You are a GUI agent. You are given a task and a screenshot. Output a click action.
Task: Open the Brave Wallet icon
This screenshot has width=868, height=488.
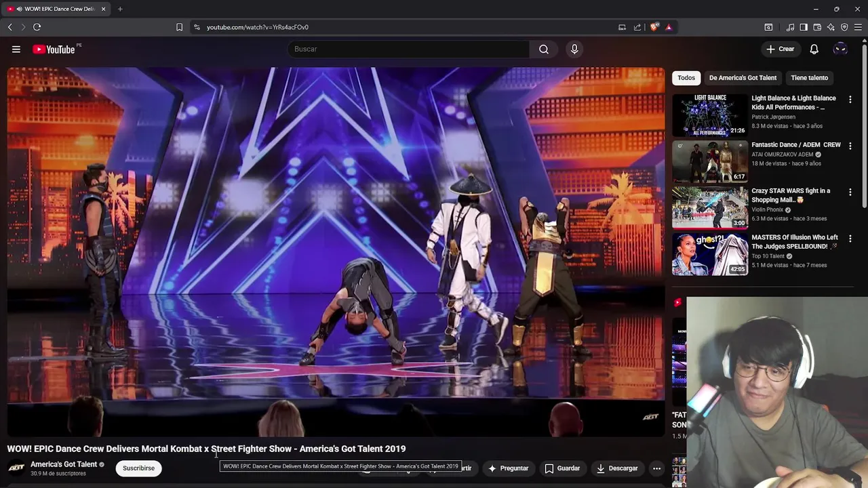pos(817,27)
